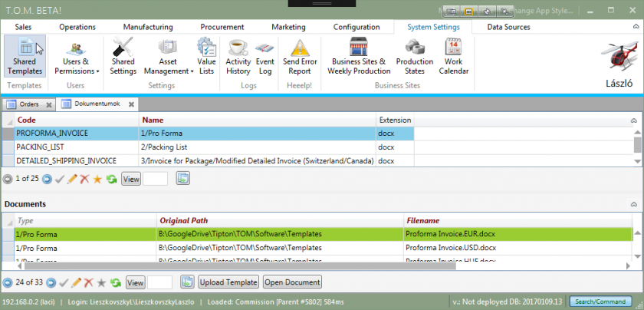The image size is (644, 310).
Task: Open the Shared Settings tool
Action: pos(123,56)
